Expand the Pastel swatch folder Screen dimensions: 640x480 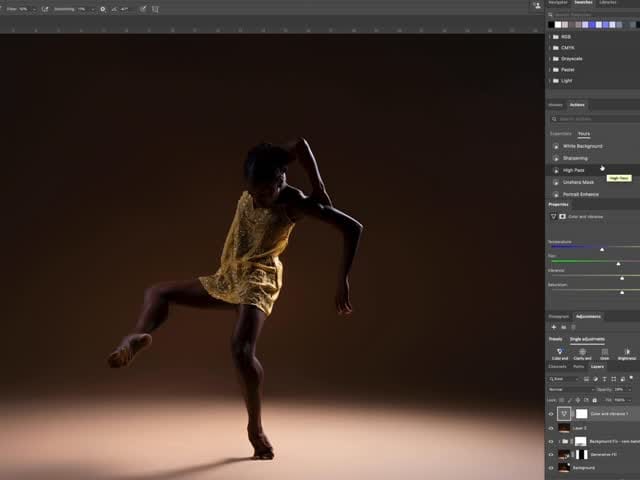(x=550, y=70)
